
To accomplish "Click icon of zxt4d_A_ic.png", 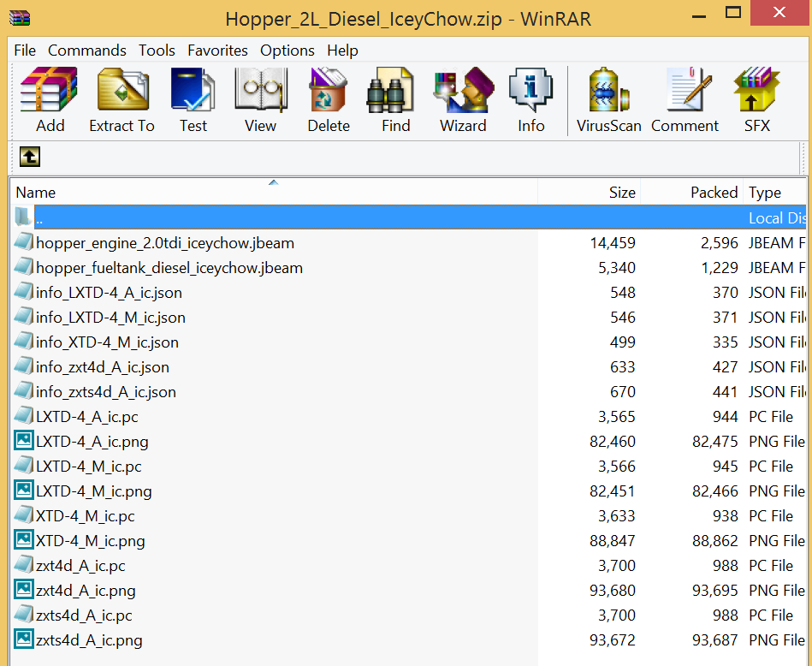I will [x=23, y=590].
